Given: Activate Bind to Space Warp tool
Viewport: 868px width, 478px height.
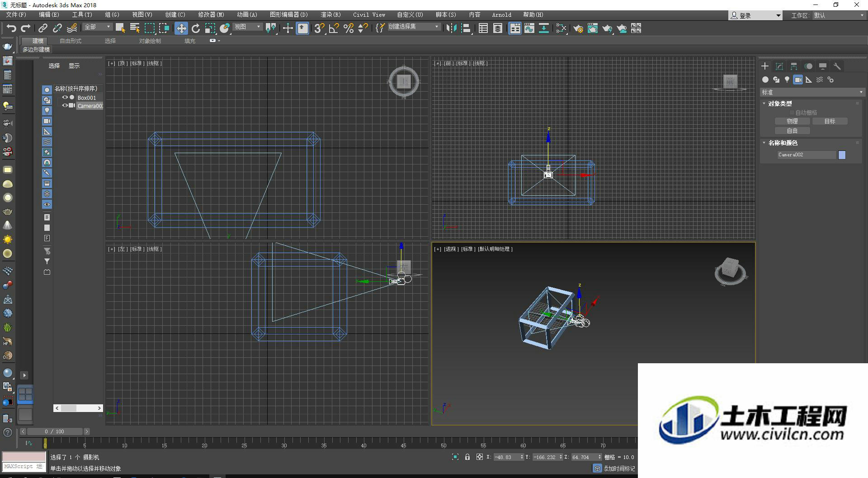Looking at the screenshot, I should tap(72, 28).
